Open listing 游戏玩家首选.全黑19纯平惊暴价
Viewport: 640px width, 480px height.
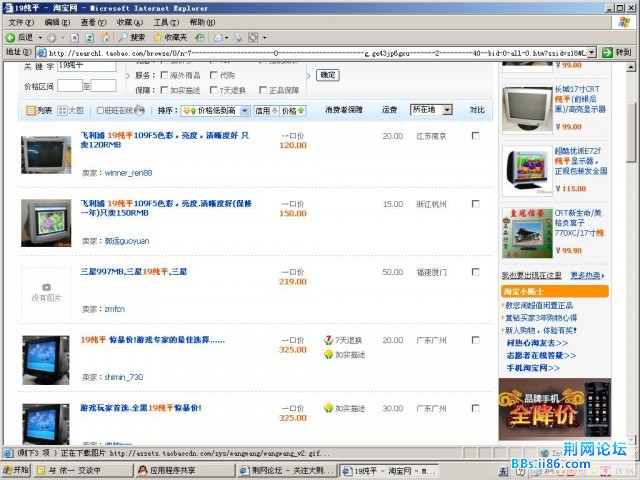click(141, 408)
